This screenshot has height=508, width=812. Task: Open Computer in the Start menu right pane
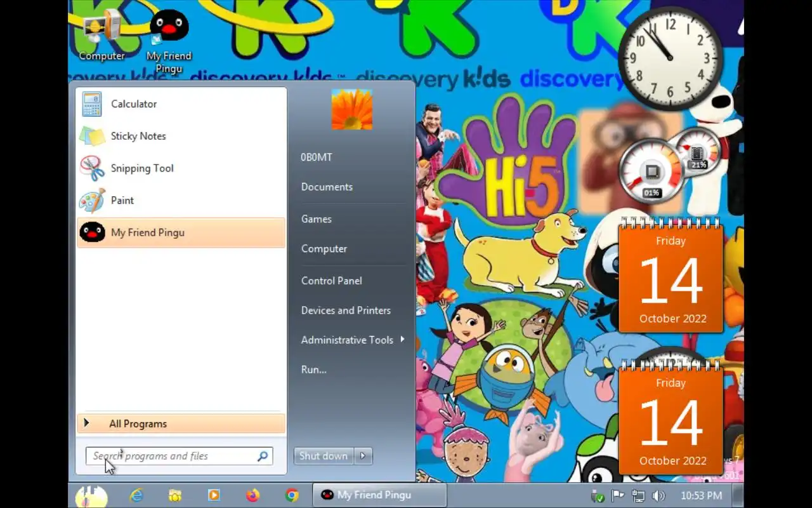point(324,249)
